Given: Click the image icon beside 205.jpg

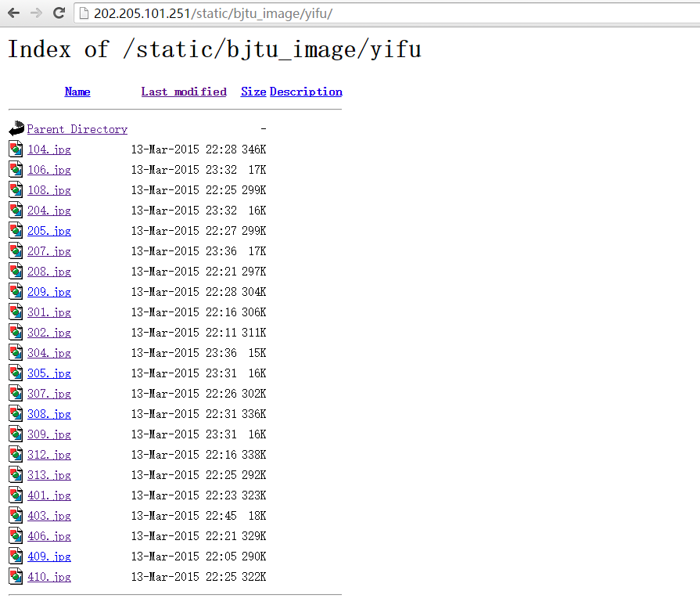Looking at the screenshot, I should point(16,230).
